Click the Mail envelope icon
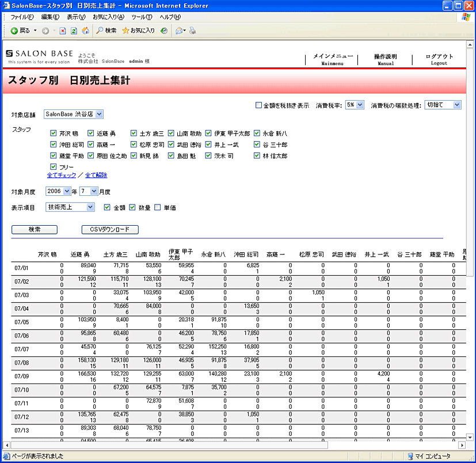Viewport: 476px width, 463px height. point(179,31)
